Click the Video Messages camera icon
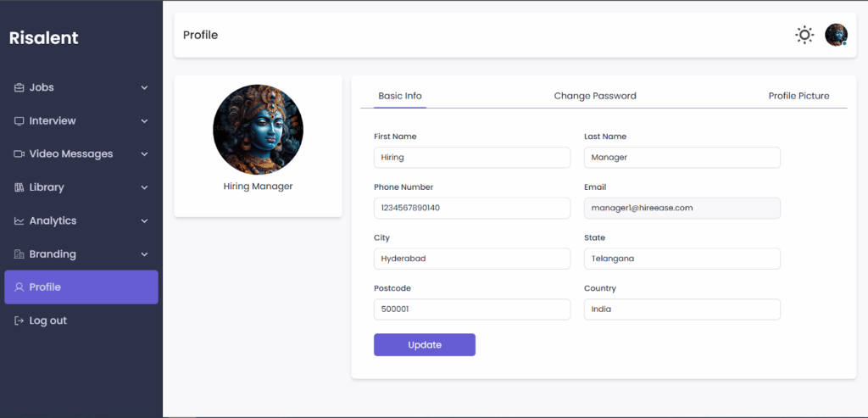 tap(19, 154)
